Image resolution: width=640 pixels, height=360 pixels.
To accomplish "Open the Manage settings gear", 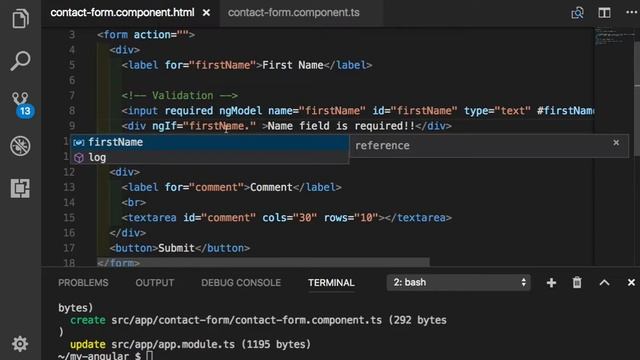I will (x=20, y=344).
